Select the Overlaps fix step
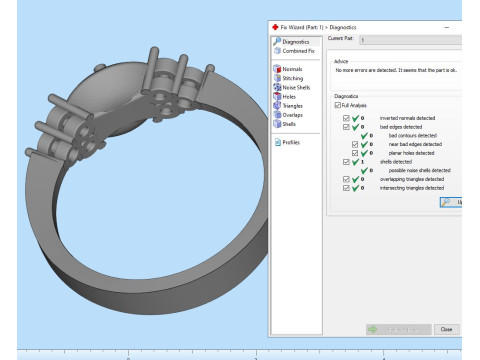This screenshot has width=480, height=360. [288, 115]
